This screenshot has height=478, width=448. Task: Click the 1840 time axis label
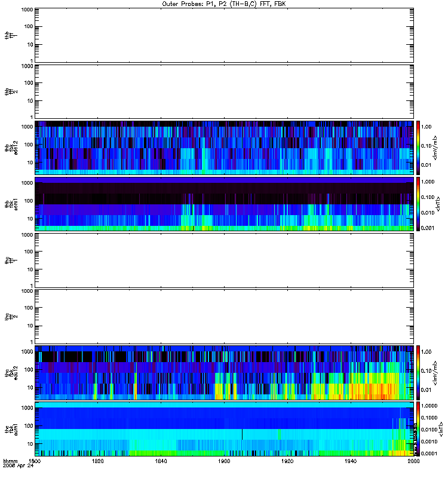161,461
